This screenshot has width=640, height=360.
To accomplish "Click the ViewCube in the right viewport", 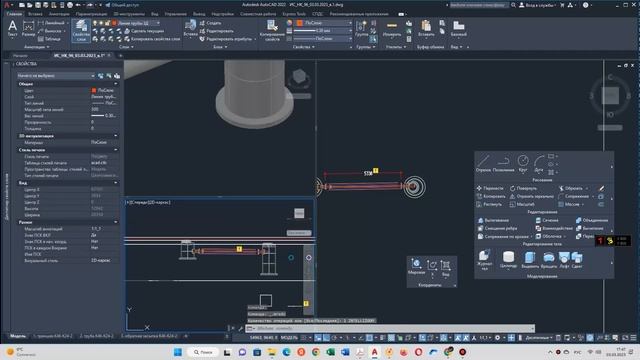I will coord(611,96).
